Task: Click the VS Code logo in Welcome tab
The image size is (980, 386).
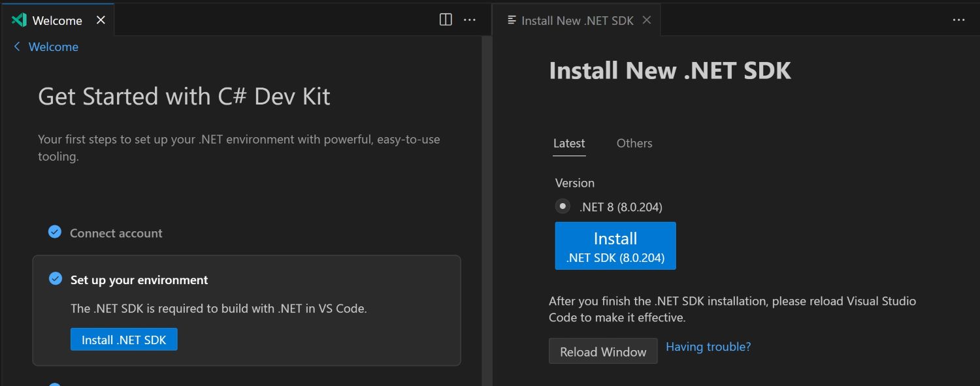Action: point(19,20)
